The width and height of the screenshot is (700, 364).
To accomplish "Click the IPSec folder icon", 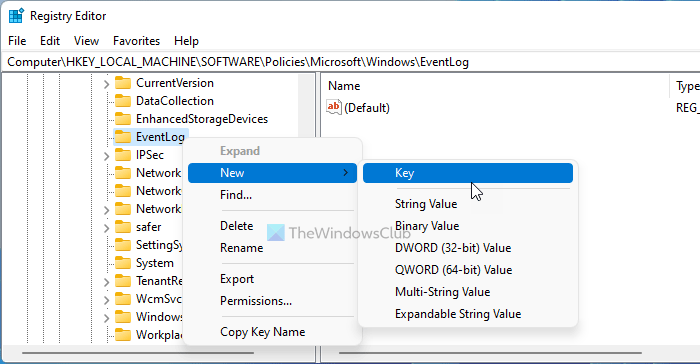I will pos(123,155).
